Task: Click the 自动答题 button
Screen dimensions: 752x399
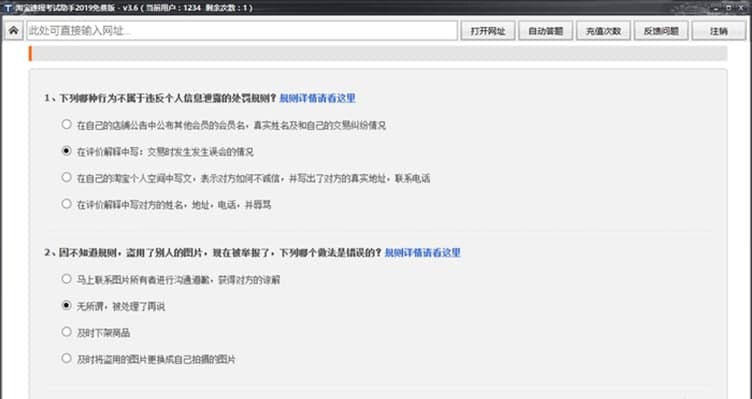Action: click(x=545, y=31)
